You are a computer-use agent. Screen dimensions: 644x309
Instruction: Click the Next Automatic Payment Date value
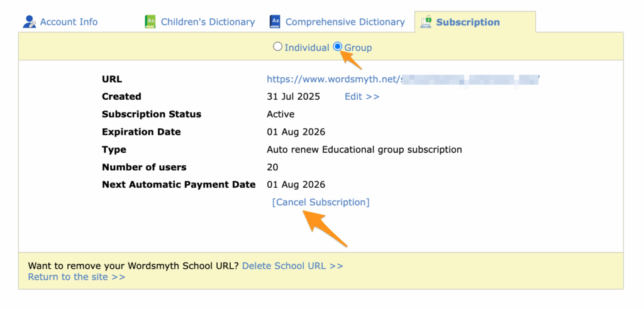pos(296,185)
